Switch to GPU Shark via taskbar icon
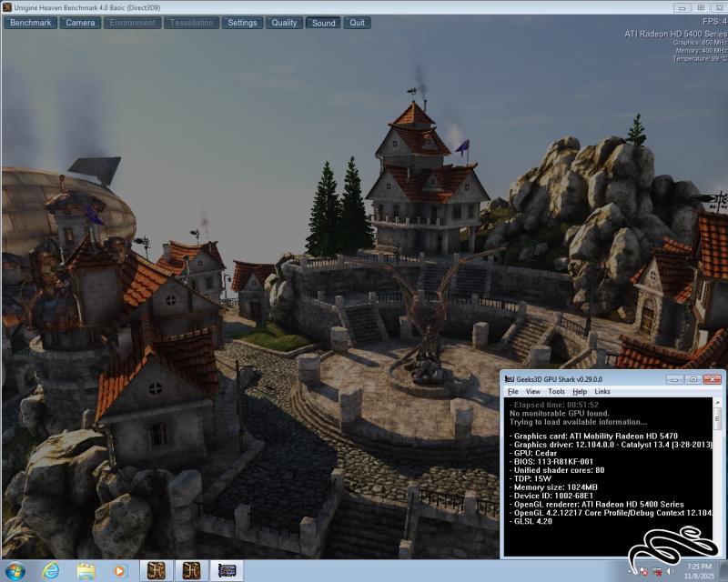728x582 pixels. 227,570
